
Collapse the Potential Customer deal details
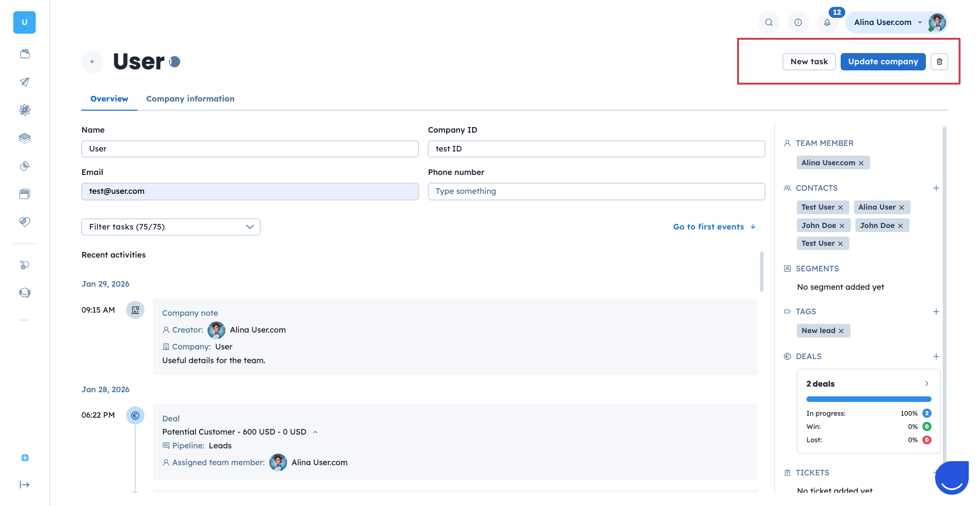click(315, 432)
